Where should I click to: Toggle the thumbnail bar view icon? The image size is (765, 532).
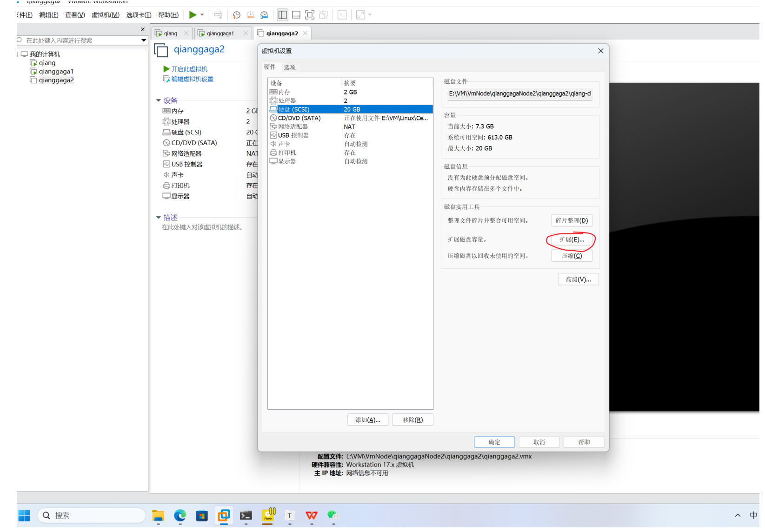[296, 15]
